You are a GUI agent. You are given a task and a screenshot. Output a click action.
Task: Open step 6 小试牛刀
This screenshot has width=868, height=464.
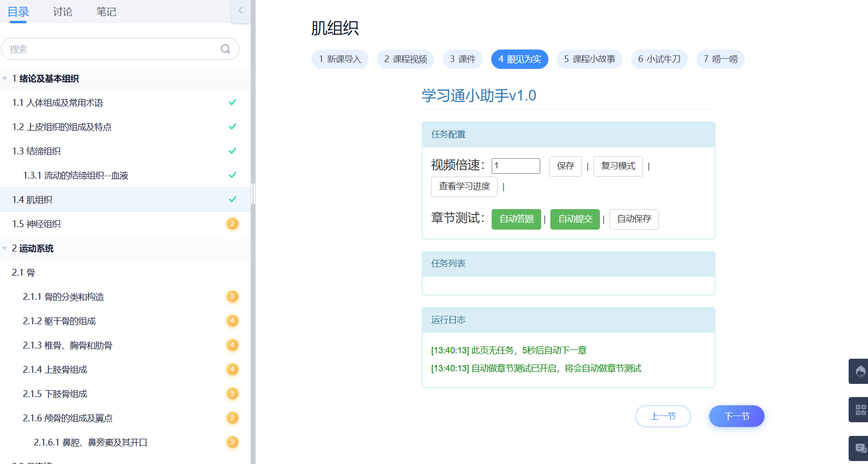[659, 59]
